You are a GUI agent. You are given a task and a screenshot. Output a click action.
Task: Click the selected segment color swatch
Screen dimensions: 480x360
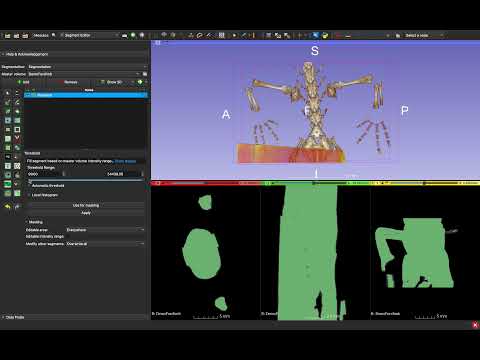pyautogui.click(x=34, y=95)
